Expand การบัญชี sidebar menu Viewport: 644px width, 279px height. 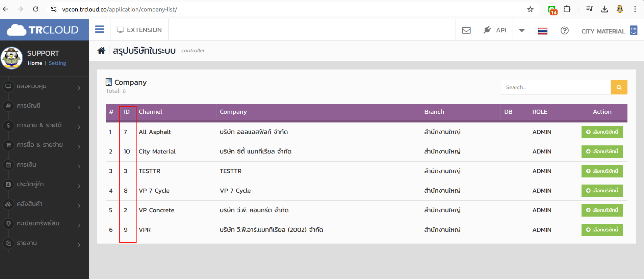[x=44, y=106]
